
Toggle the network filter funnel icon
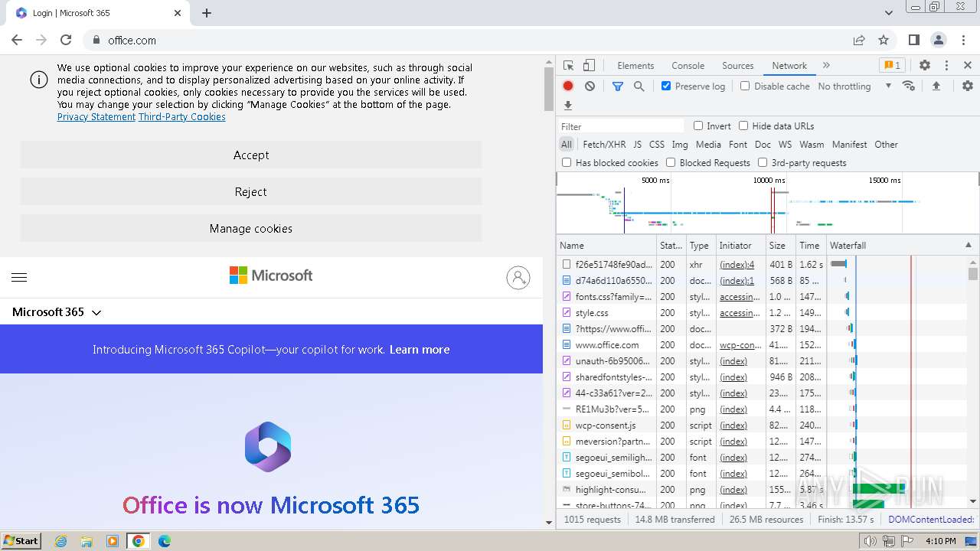click(x=618, y=86)
